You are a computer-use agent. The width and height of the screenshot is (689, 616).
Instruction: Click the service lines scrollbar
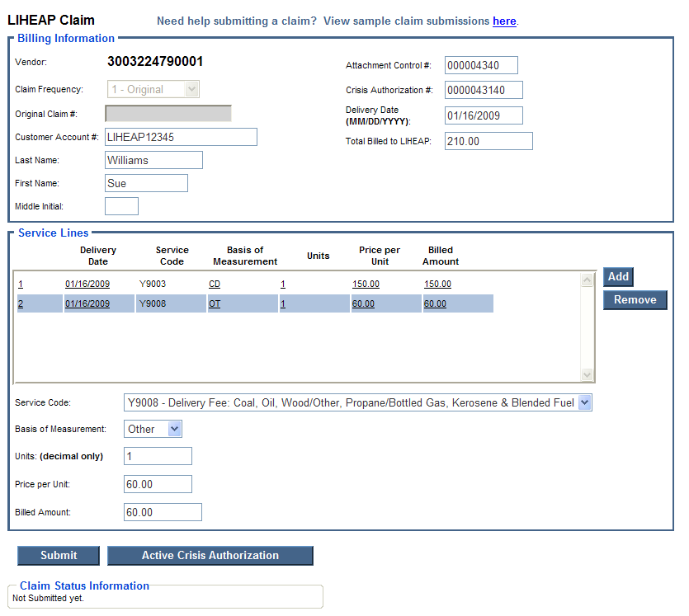587,326
